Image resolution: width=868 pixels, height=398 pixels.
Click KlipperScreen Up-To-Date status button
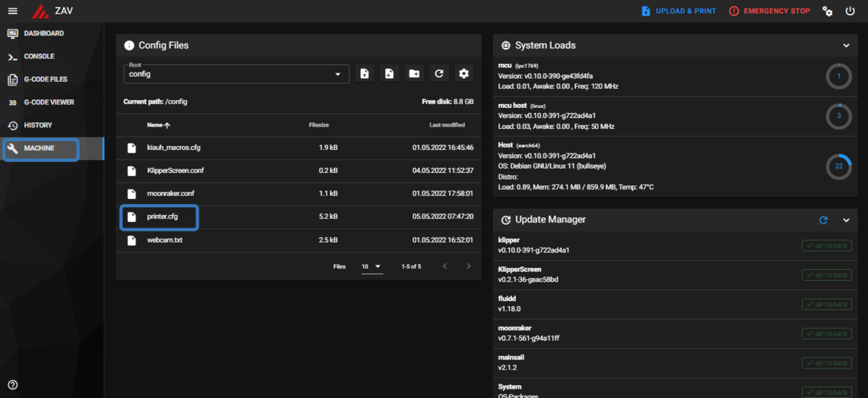[x=827, y=275]
